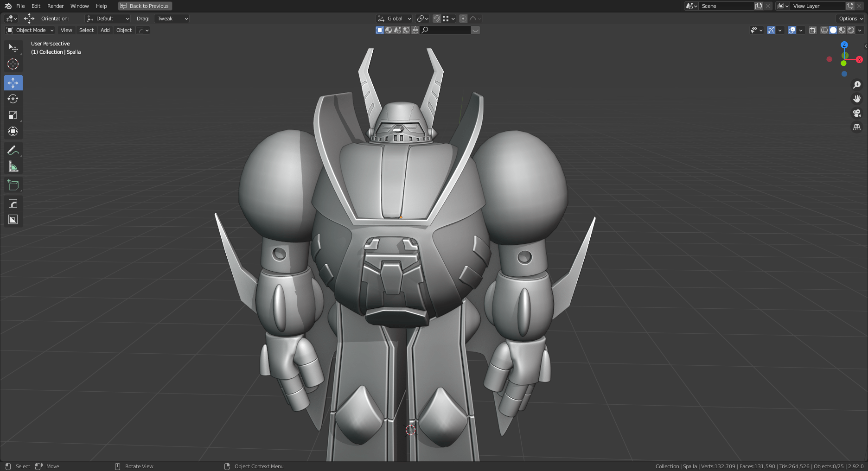Click the bevel-shaped icon below Add Cube
This screenshot has width=868, height=471.
[x=13, y=204]
